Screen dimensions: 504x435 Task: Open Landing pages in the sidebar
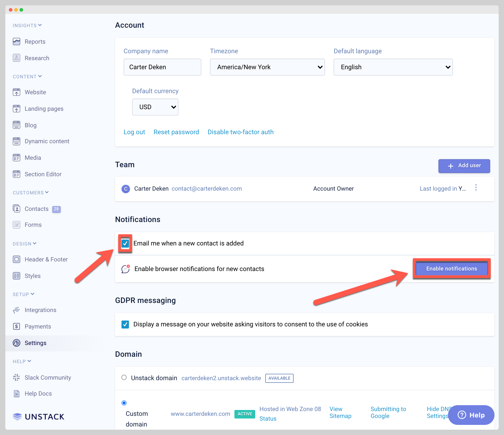pos(44,109)
